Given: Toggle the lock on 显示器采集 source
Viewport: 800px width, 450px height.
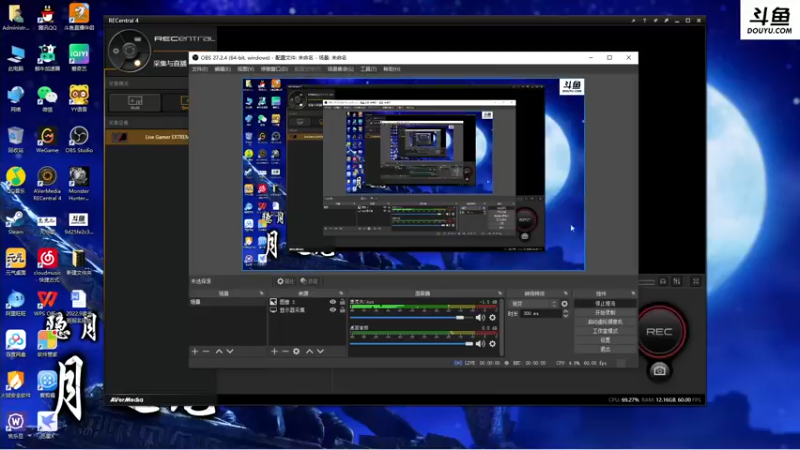Looking at the screenshot, I should pyautogui.click(x=342, y=310).
